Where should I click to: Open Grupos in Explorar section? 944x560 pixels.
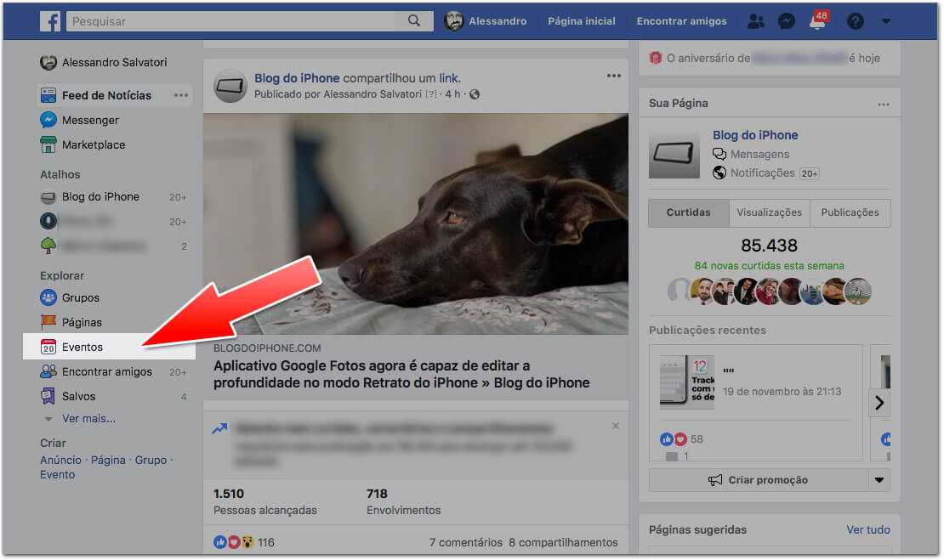[70, 297]
